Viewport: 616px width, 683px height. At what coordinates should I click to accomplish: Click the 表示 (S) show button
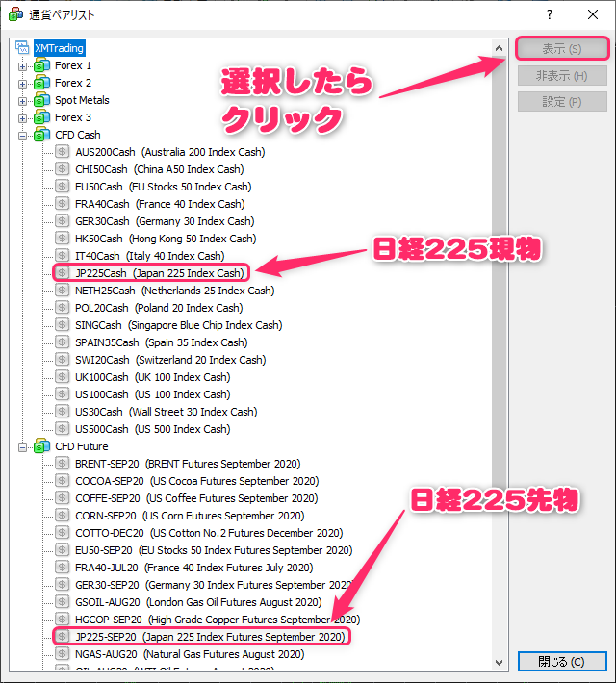click(562, 48)
